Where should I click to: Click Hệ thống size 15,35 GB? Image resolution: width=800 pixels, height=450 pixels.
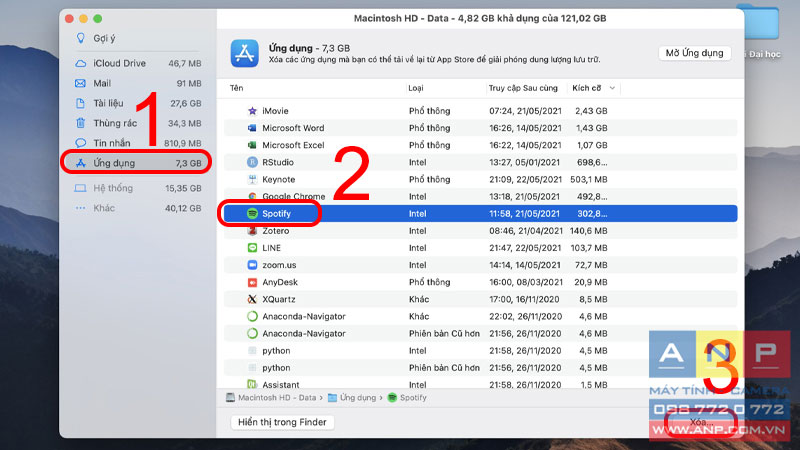[x=183, y=188]
